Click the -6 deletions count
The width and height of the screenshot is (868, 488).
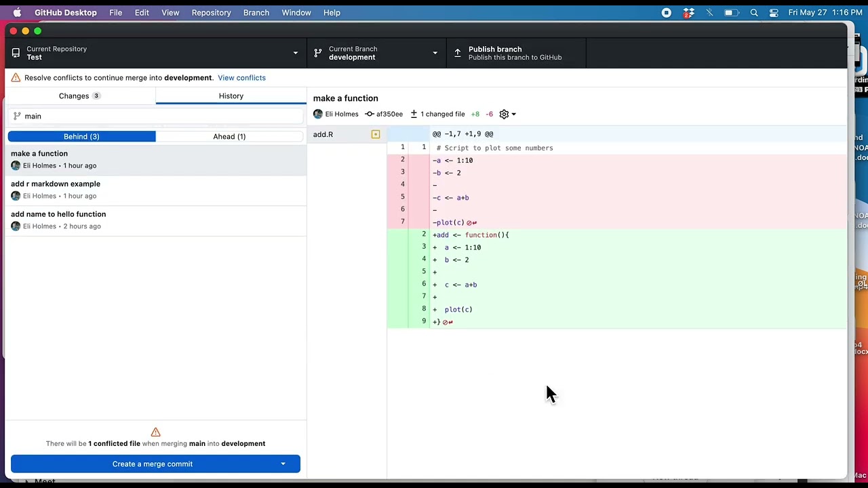pyautogui.click(x=489, y=114)
